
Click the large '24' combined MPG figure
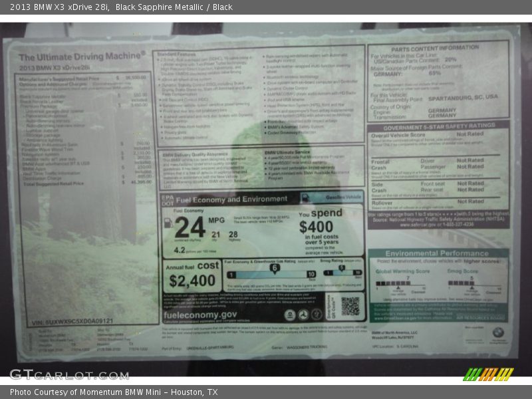(190, 227)
